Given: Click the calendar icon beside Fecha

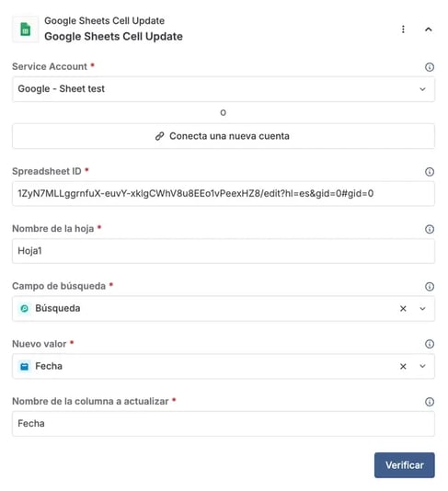Looking at the screenshot, I should pos(24,366).
